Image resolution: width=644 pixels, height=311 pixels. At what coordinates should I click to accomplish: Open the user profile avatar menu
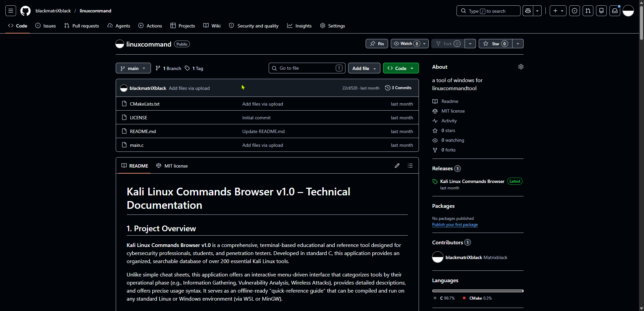click(x=628, y=11)
